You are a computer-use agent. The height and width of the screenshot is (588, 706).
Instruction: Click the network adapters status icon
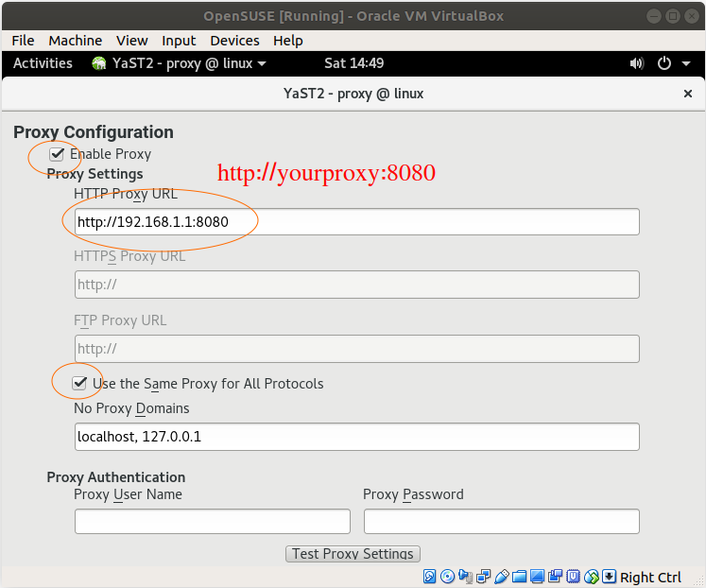tap(484, 577)
